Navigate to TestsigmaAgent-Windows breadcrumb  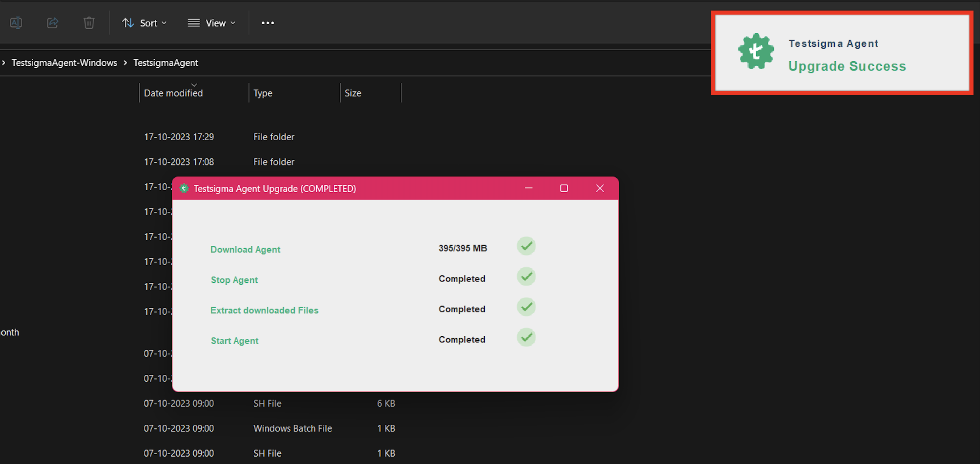(64, 63)
